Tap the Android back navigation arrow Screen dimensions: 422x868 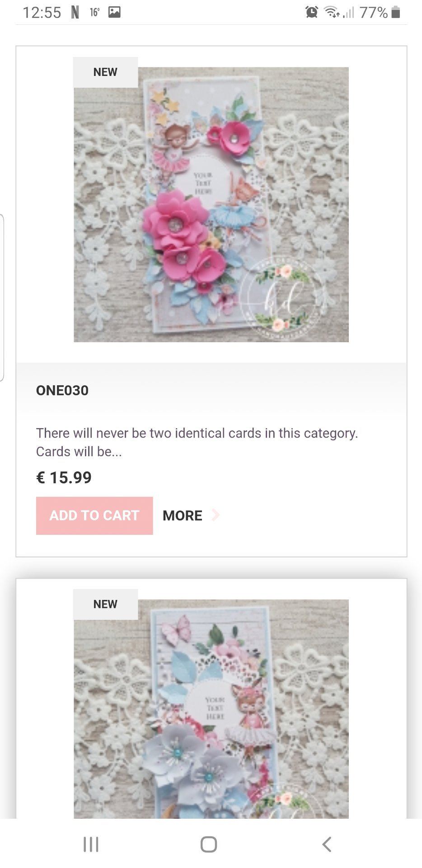[x=327, y=844]
